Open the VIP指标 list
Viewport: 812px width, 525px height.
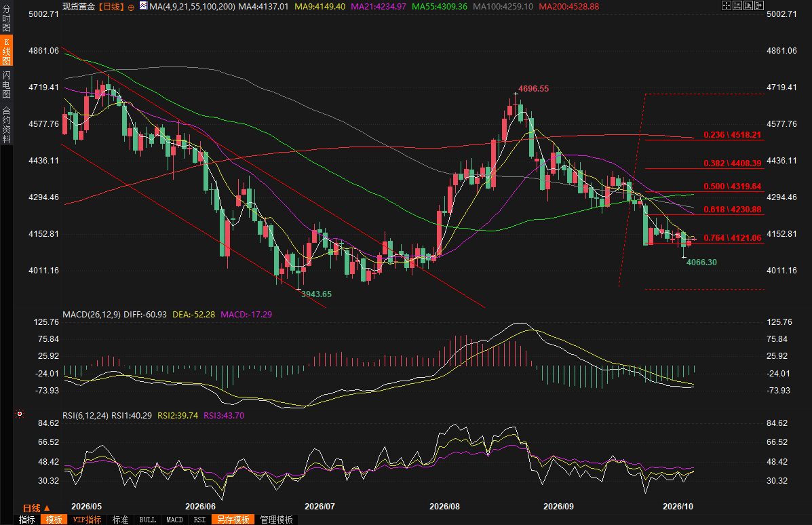click(87, 520)
